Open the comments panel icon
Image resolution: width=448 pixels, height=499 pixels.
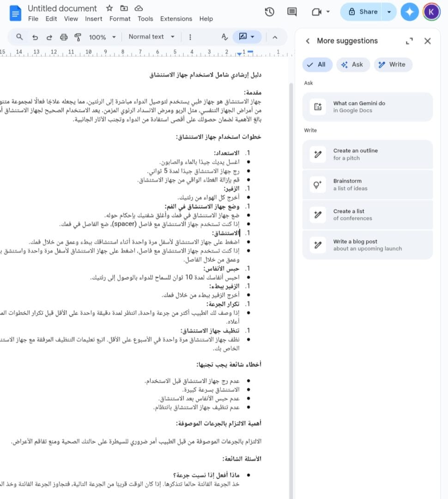[292, 12]
